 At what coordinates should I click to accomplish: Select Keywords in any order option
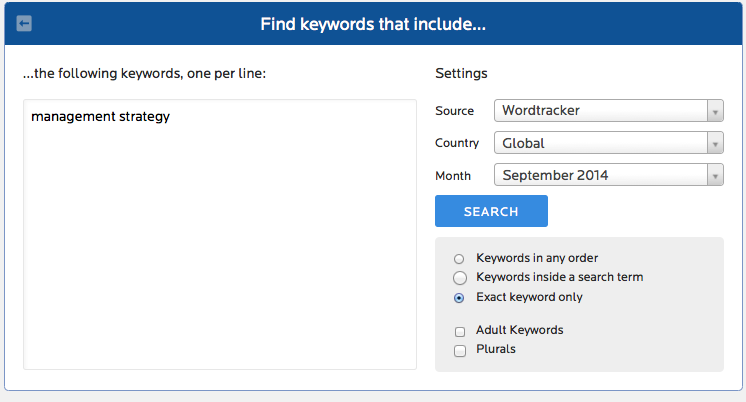[459, 259]
